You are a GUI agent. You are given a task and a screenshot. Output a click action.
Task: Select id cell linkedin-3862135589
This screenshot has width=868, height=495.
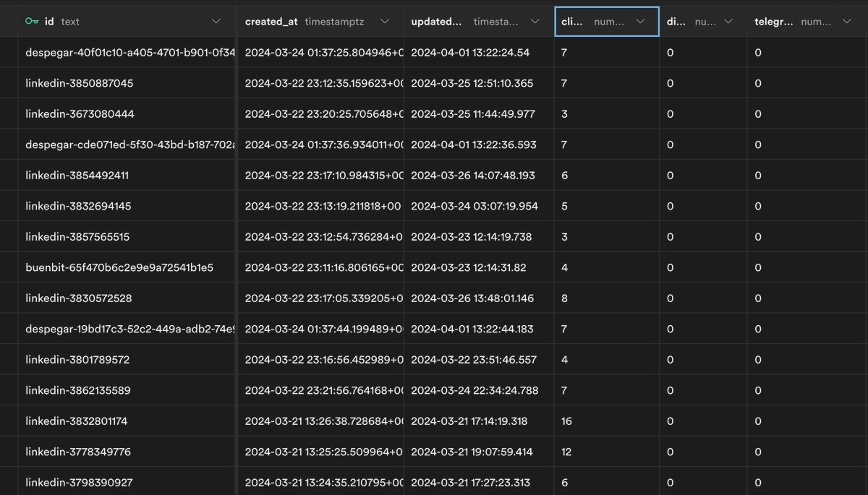pyautogui.click(x=127, y=390)
